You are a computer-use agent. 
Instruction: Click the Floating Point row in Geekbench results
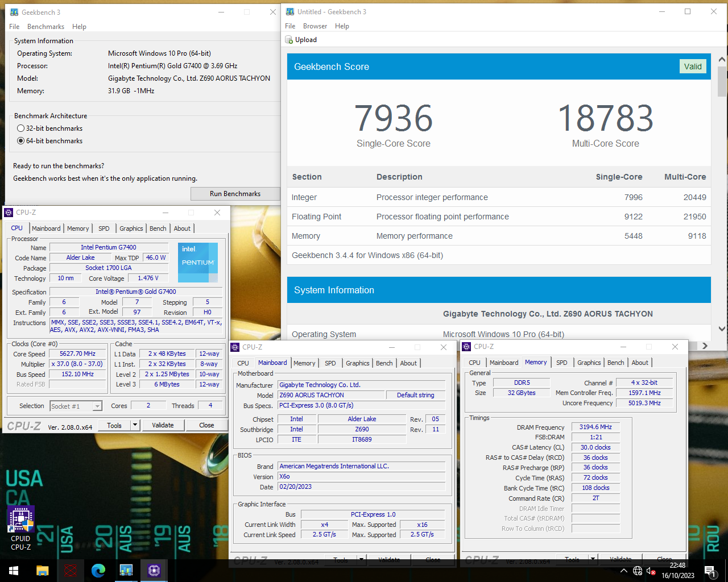click(x=499, y=217)
